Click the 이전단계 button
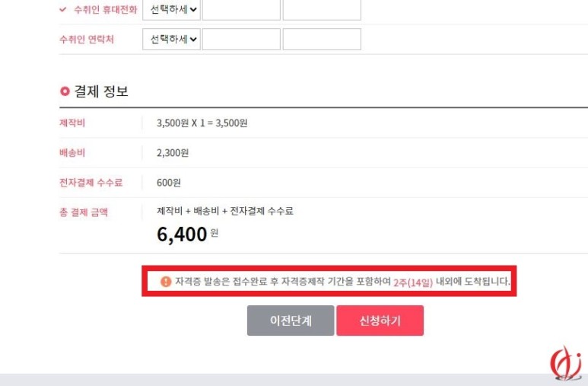Viewport: 588px width, 386px height. coord(291,321)
